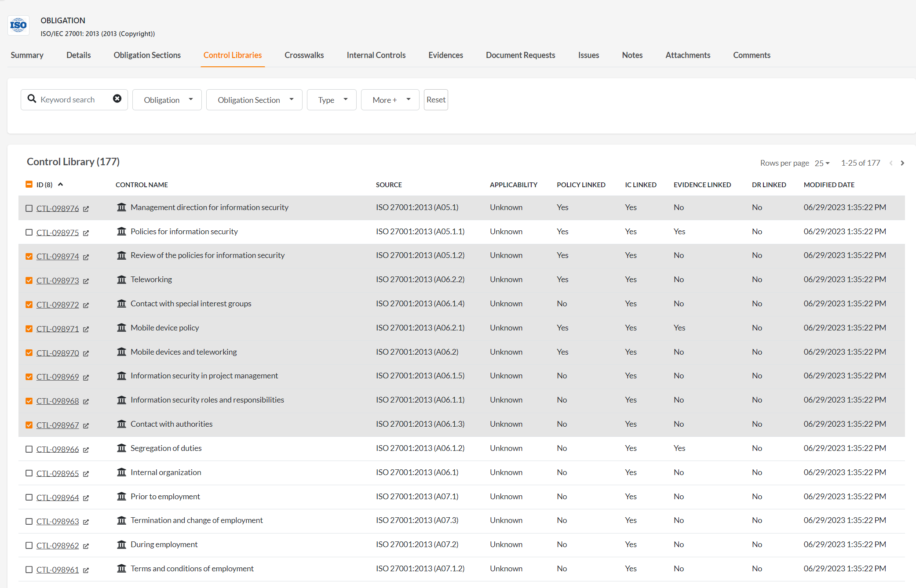The height and width of the screenshot is (588, 916).
Task: Click the ISO logo icon
Action: coord(18,25)
